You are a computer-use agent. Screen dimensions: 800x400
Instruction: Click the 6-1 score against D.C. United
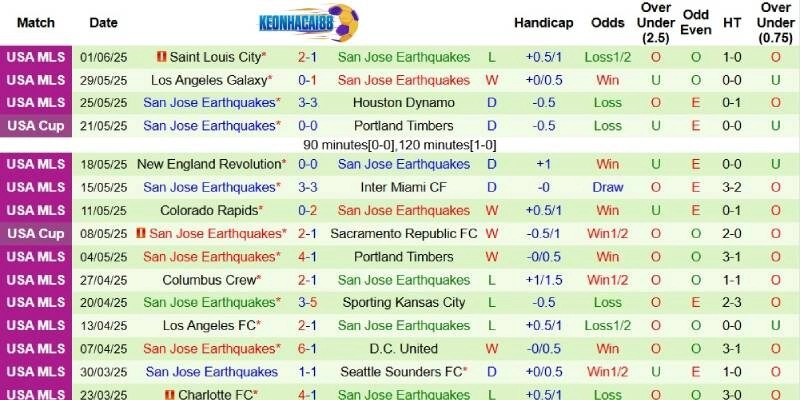pos(308,348)
